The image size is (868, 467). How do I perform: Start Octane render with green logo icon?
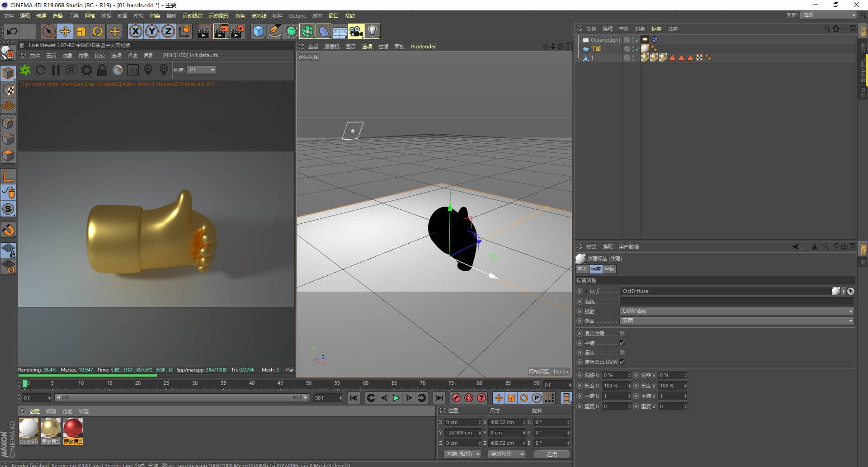25,70
